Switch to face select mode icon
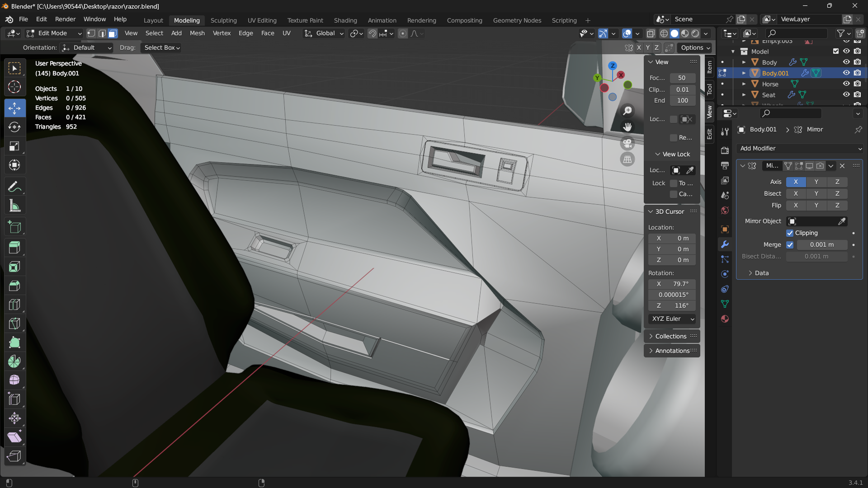868x488 pixels. (113, 33)
